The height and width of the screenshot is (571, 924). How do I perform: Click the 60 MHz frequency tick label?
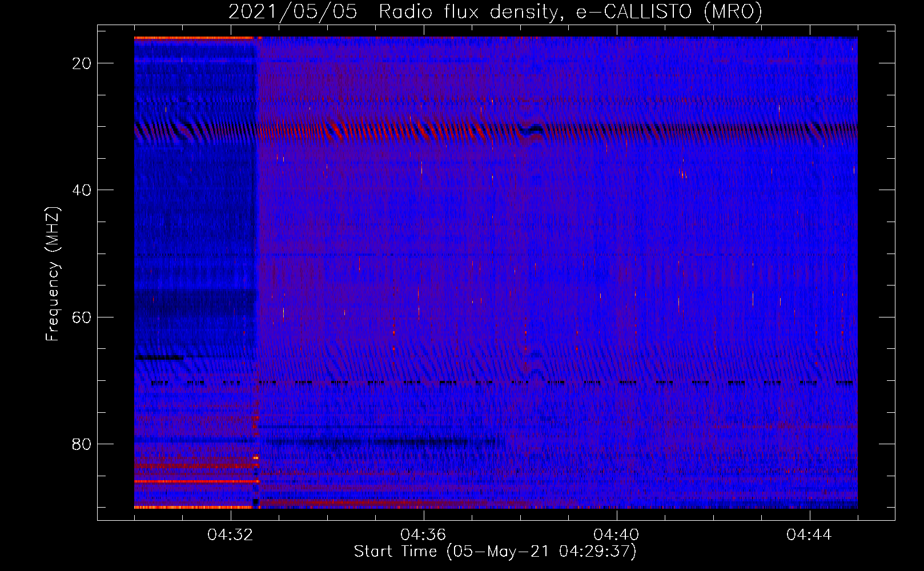coord(82,317)
